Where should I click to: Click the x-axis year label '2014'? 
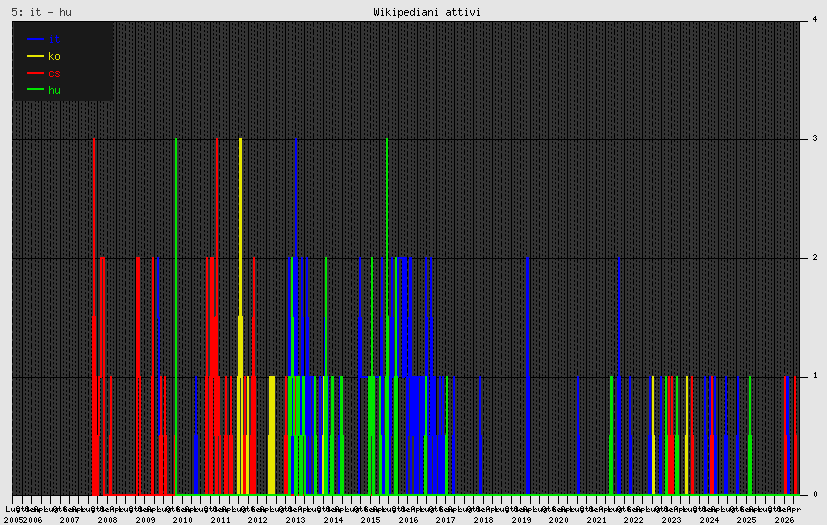click(x=333, y=520)
